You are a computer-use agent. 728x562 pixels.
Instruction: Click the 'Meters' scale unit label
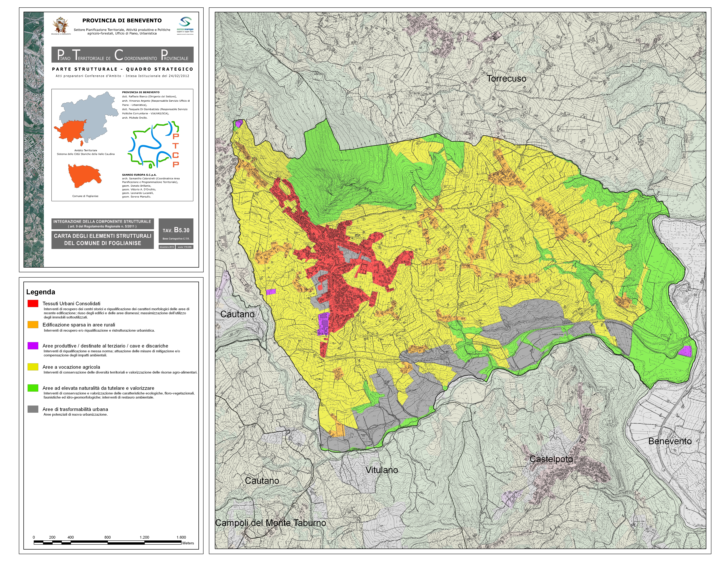pos(188,543)
